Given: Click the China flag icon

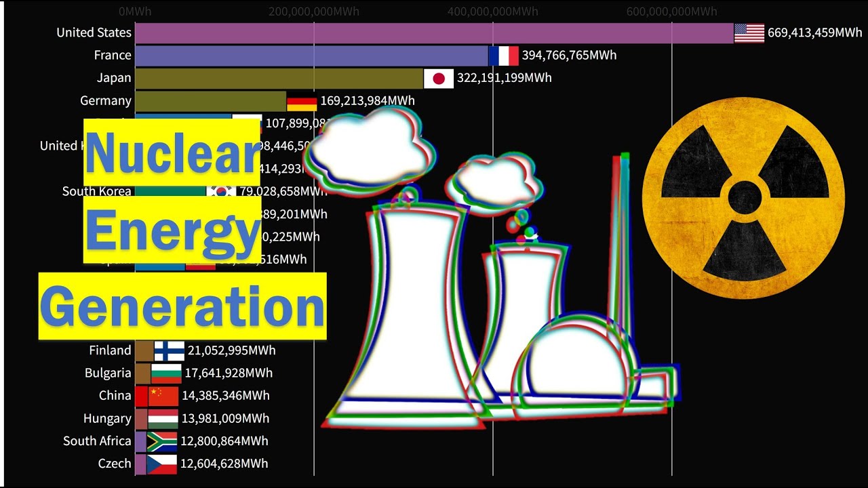Looking at the screenshot, I should 163,396.
